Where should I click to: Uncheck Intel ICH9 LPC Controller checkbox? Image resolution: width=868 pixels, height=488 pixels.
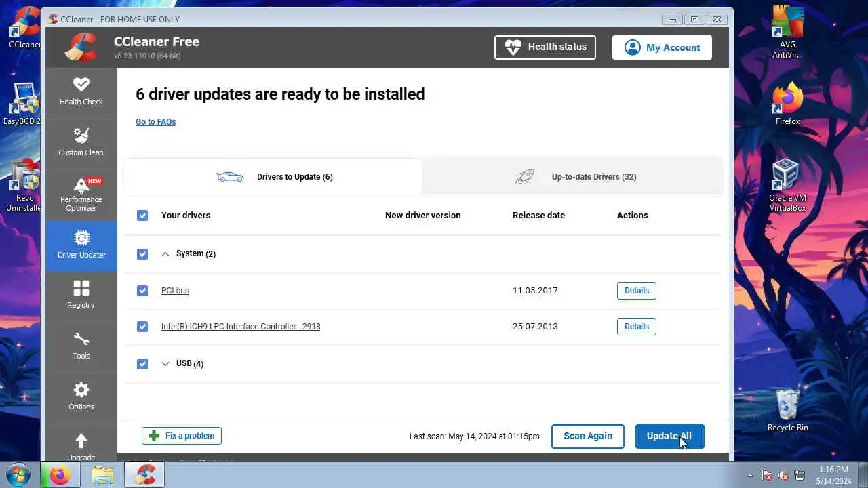[142, 327]
